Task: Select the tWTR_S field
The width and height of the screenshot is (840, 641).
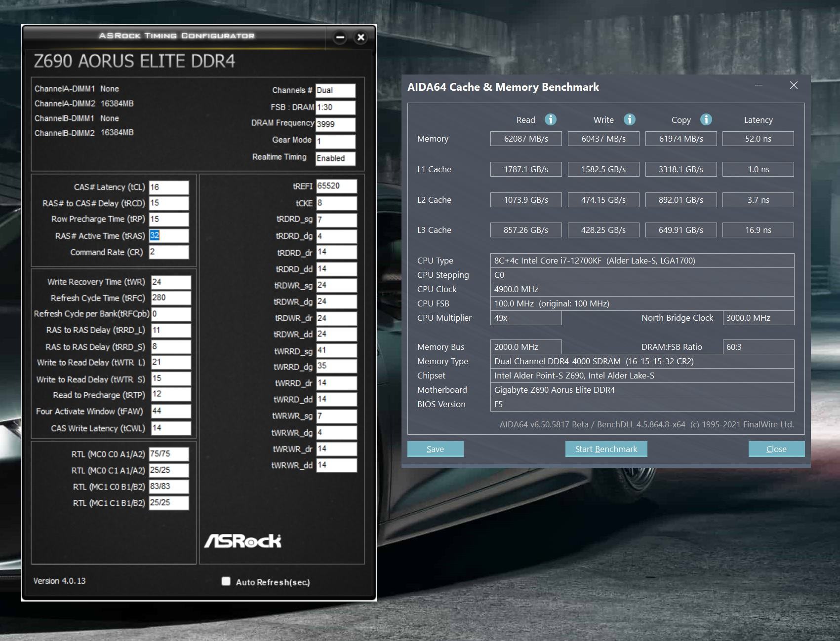Action: click(x=171, y=378)
